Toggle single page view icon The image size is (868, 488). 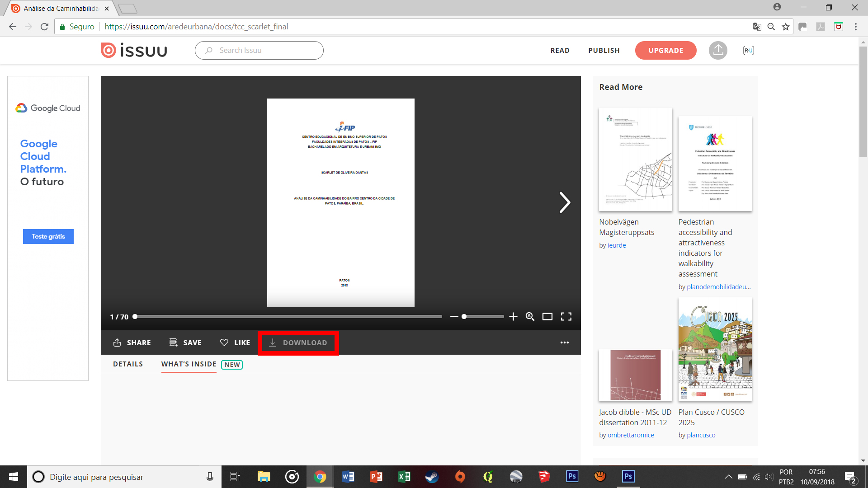tap(547, 317)
